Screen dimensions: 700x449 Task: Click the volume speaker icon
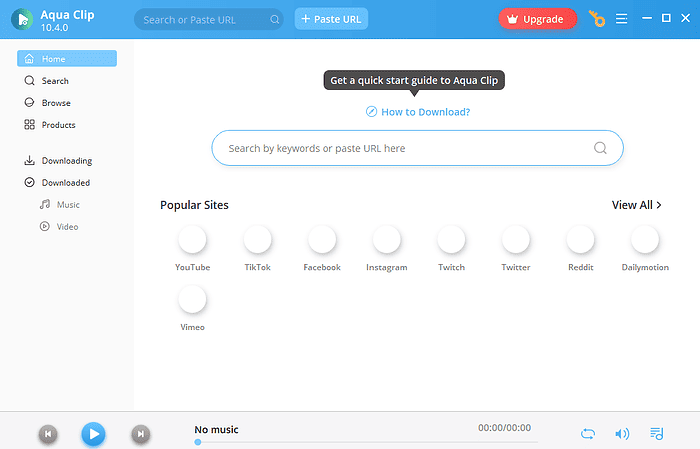tap(622, 433)
